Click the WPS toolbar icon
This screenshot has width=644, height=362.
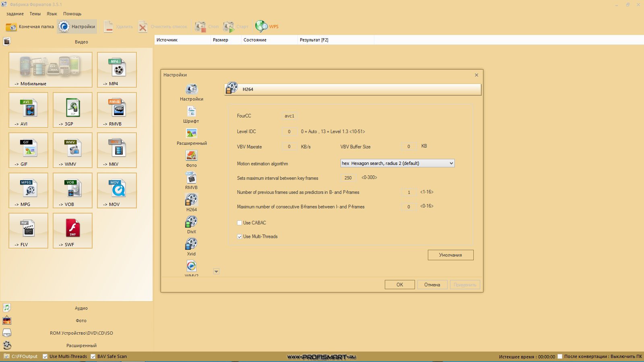pyautogui.click(x=267, y=27)
